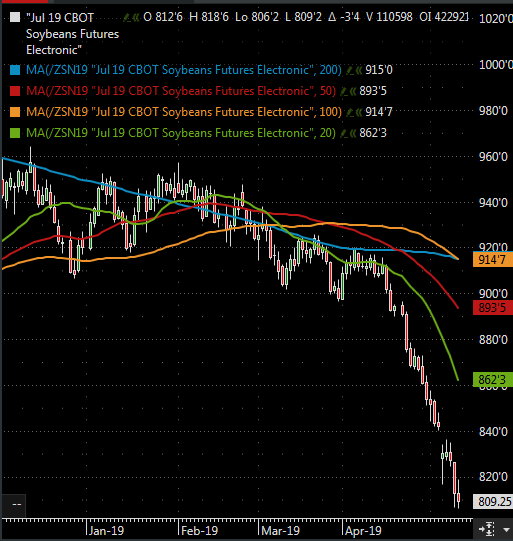Viewport: 513px width, 541px height.
Task: Toggle the white Soybeans Futures series swatch
Action: 15,17
